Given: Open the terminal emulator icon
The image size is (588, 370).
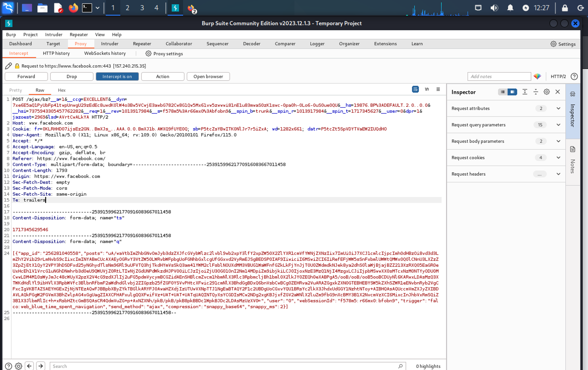Looking at the screenshot, I should [87, 8].
